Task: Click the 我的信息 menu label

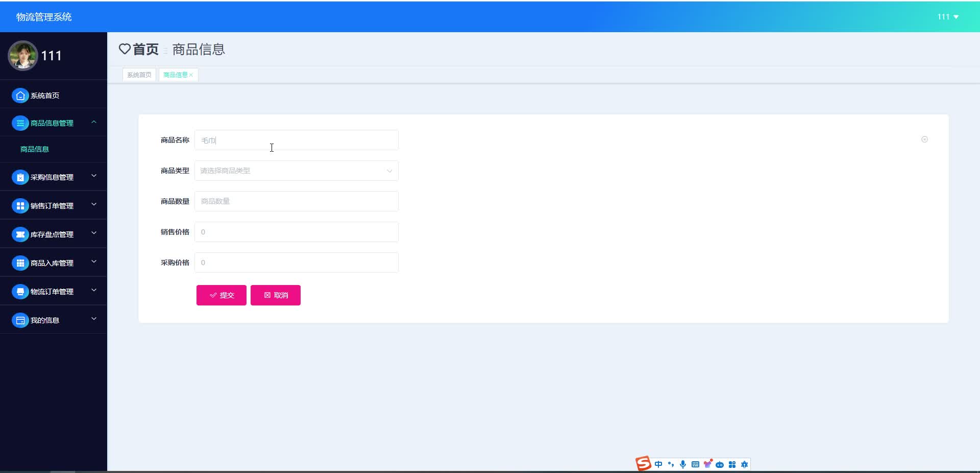Action: click(45, 320)
